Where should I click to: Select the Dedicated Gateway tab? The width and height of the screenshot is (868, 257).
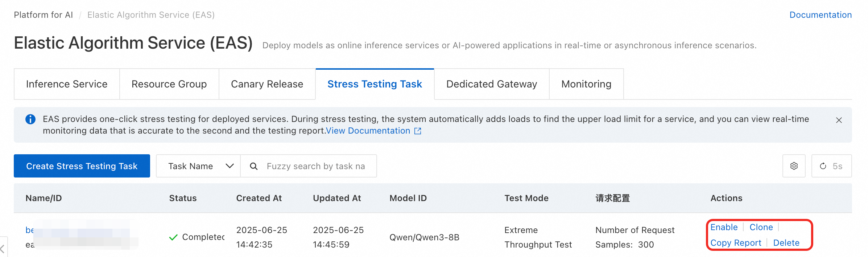(x=491, y=84)
